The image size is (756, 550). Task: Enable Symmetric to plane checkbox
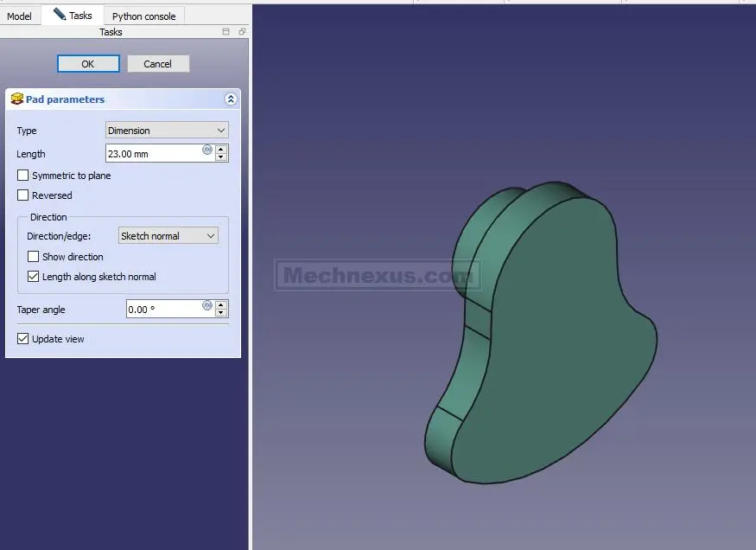[x=22, y=176]
